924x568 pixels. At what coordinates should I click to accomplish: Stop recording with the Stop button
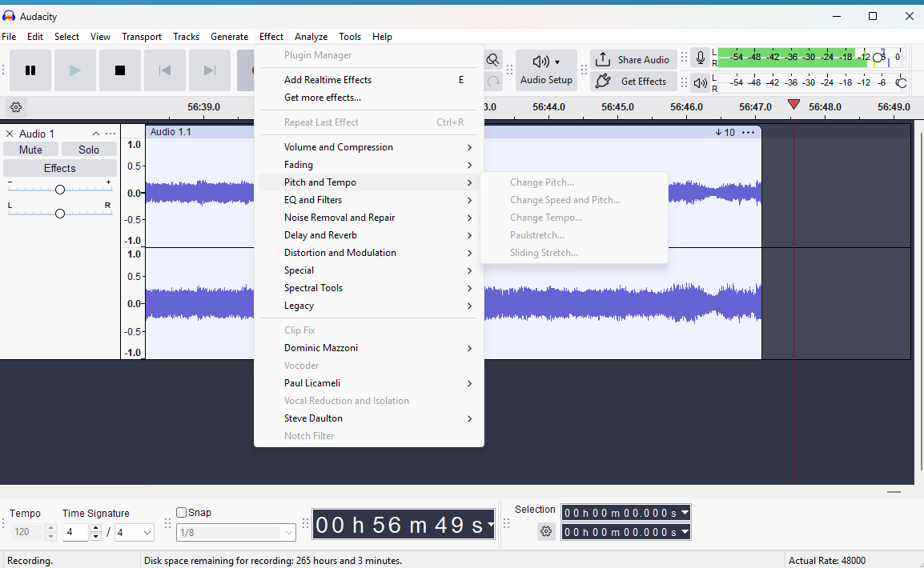(120, 70)
